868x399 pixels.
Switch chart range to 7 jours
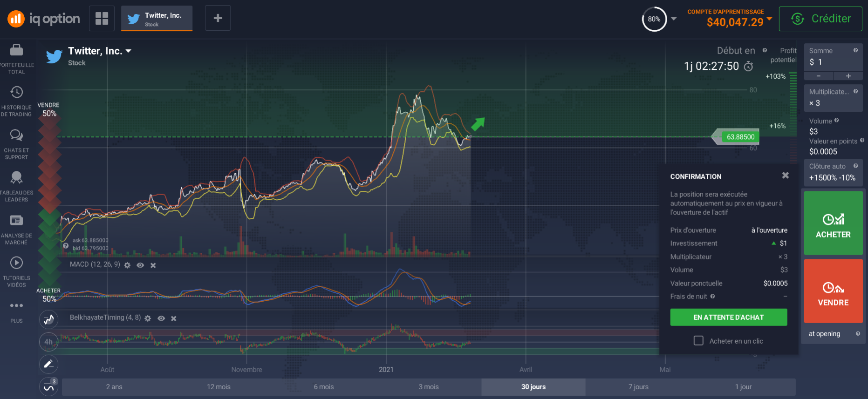[638, 387]
